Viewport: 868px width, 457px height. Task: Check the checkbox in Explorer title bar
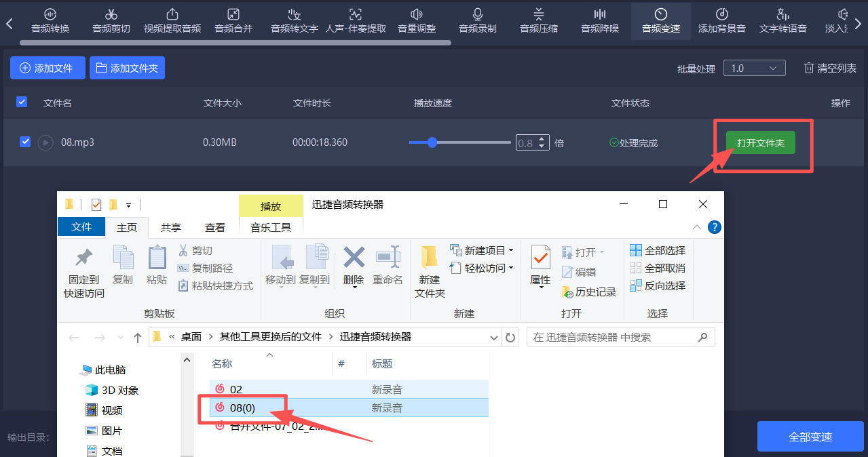click(96, 203)
